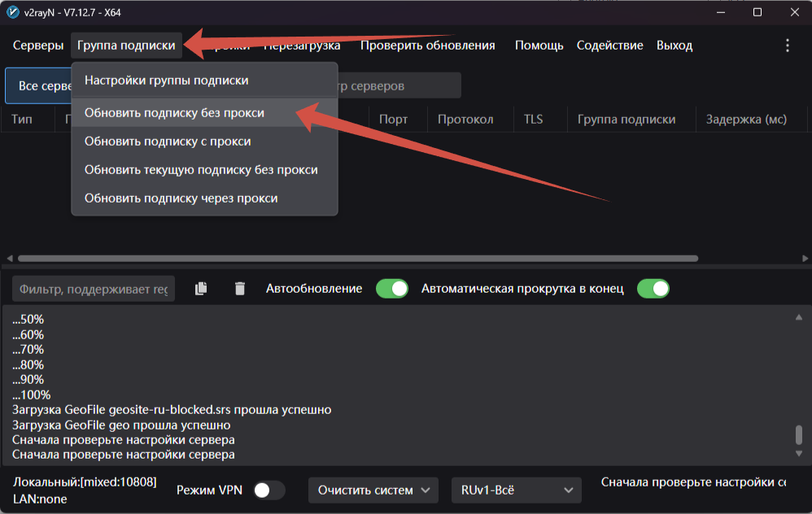812x514 pixels.
Task: Close the v2rayN window
Action: 794,12
